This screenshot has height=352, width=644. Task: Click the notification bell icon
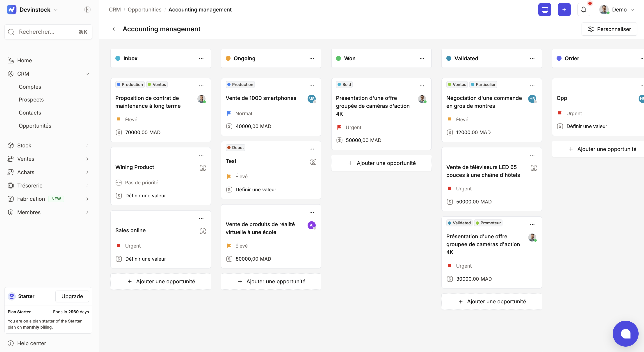coord(584,9)
